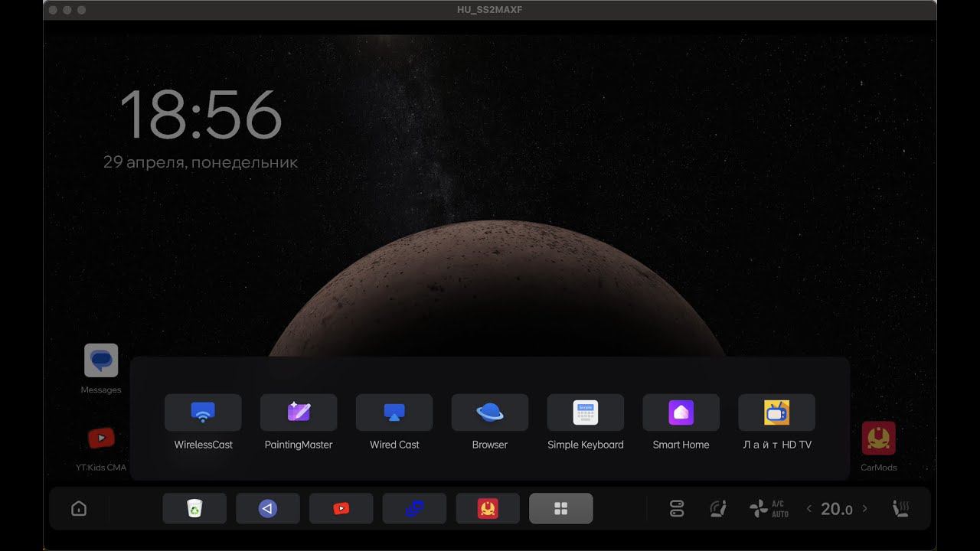Open blue chain-link app in dock

(414, 509)
